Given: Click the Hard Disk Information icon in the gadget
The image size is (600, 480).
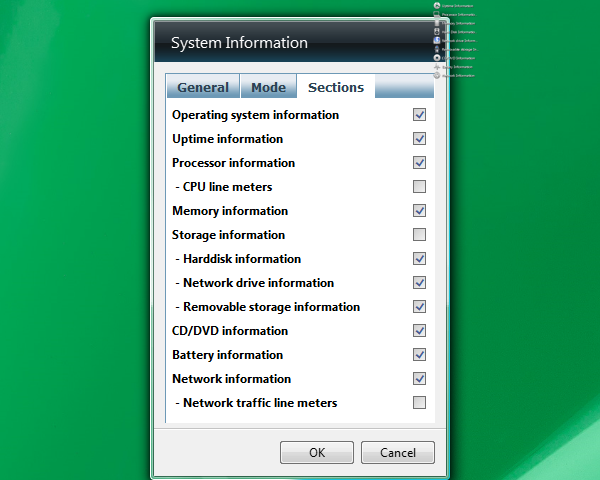Looking at the screenshot, I should point(437,32).
